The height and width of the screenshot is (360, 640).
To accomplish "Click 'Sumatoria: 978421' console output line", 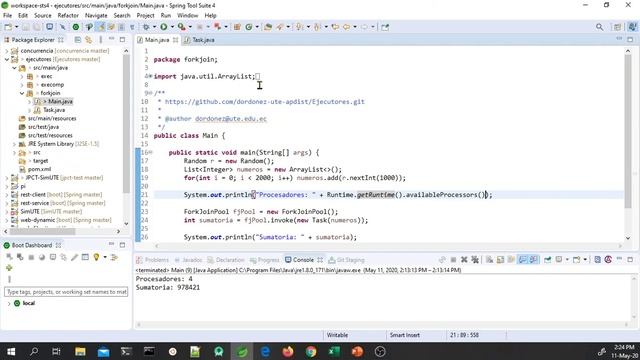I will point(168,287).
